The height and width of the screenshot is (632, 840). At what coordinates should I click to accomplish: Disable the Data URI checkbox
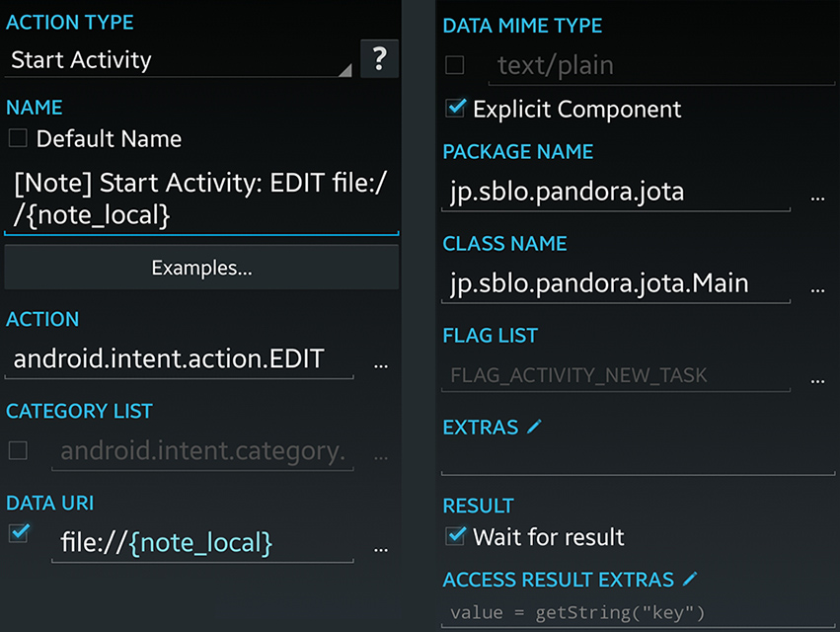coord(19,533)
